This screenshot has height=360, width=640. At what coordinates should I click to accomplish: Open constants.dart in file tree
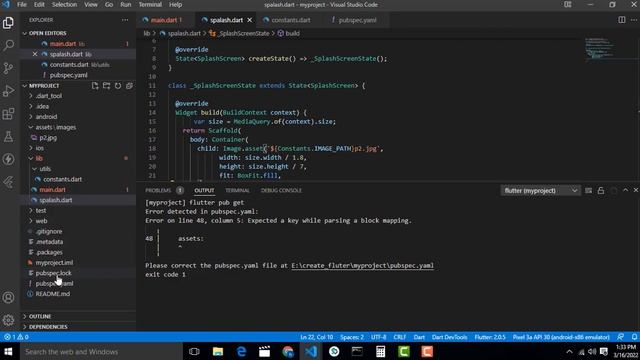click(x=62, y=180)
